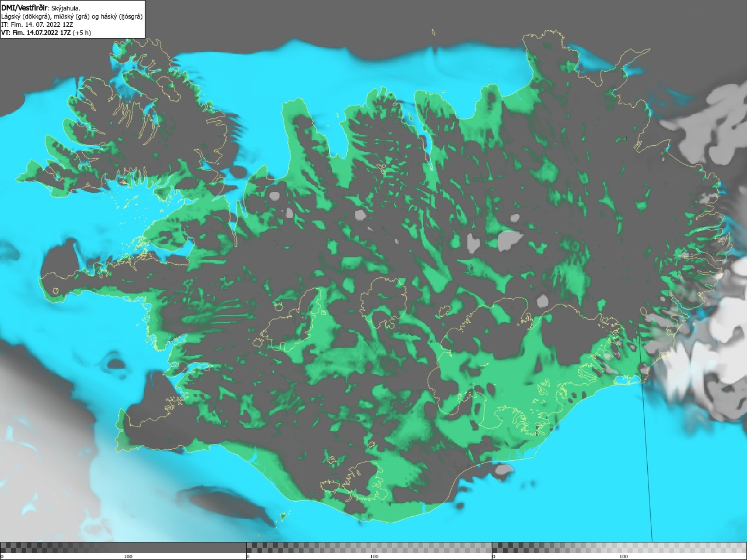
Task: Select the 'DMI/Vestfirðir: Skýjahula.' title text
Action: (41, 8)
